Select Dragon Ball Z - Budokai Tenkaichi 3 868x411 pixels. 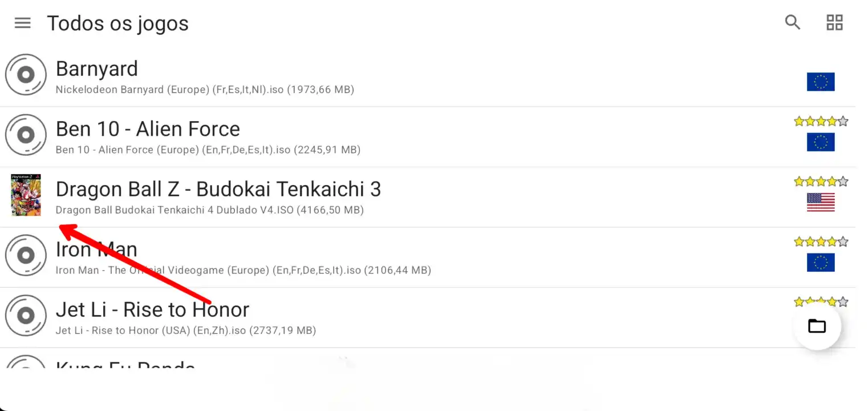[x=218, y=189]
